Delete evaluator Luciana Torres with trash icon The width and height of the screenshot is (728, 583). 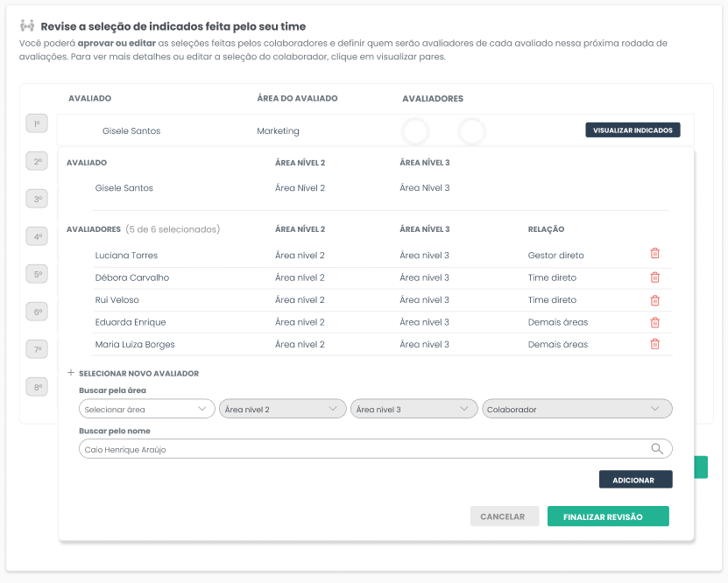654,255
